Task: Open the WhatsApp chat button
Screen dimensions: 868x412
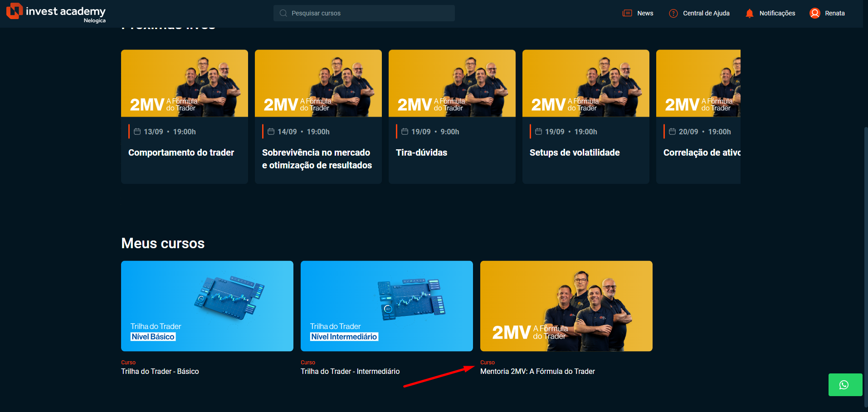Action: pos(845,385)
